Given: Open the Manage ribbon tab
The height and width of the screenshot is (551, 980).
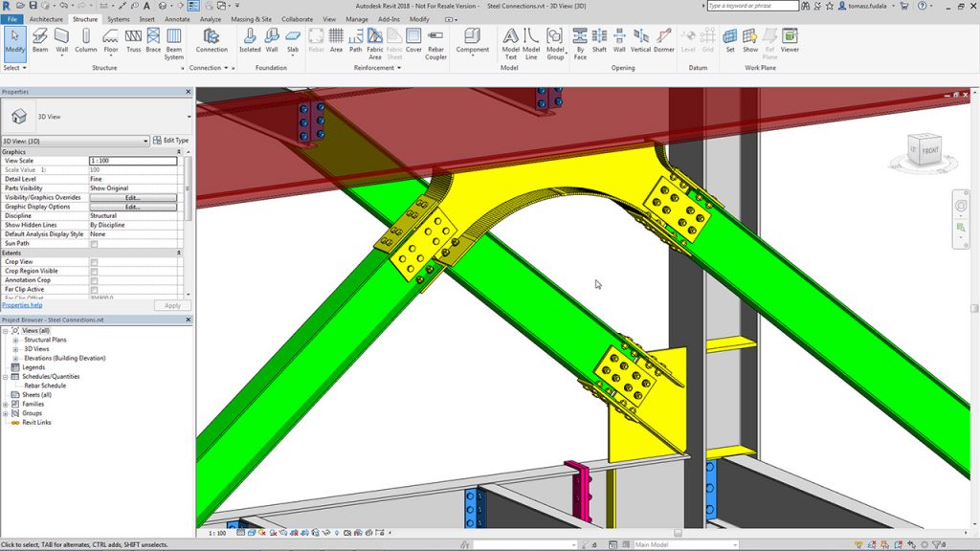Looking at the screenshot, I should (356, 18).
